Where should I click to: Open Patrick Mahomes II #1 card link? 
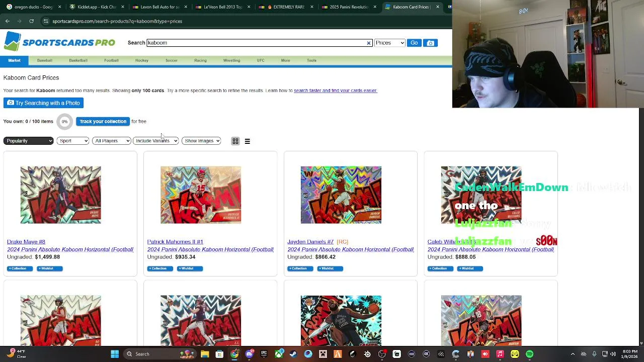click(x=175, y=242)
